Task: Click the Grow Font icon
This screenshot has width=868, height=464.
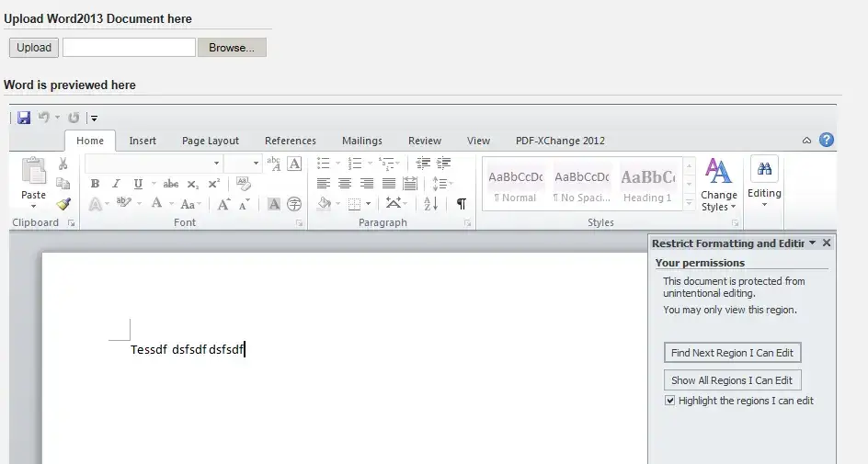Action: click(223, 204)
